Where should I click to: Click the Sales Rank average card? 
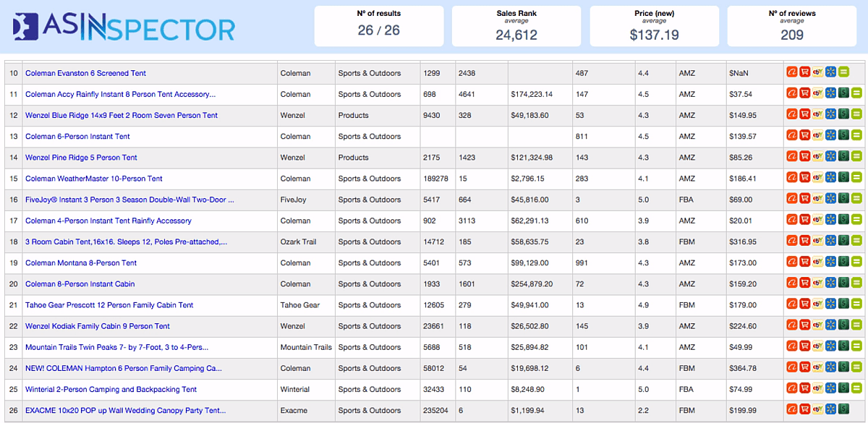click(516, 25)
